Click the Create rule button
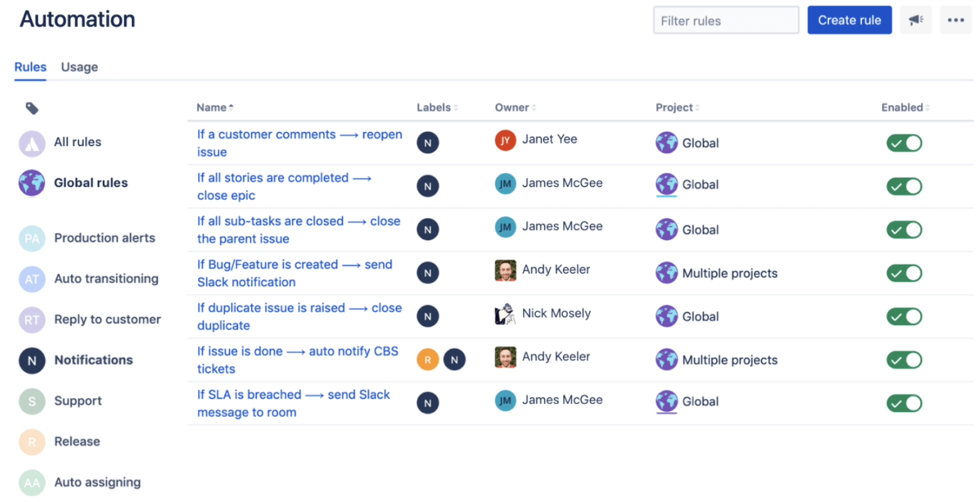This screenshot has width=980, height=502. 850,19
